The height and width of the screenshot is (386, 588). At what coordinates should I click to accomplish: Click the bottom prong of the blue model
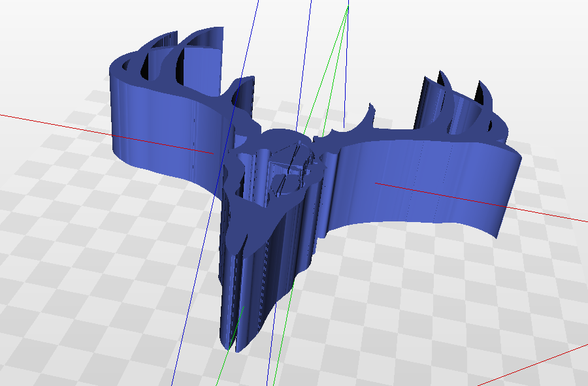point(255,285)
